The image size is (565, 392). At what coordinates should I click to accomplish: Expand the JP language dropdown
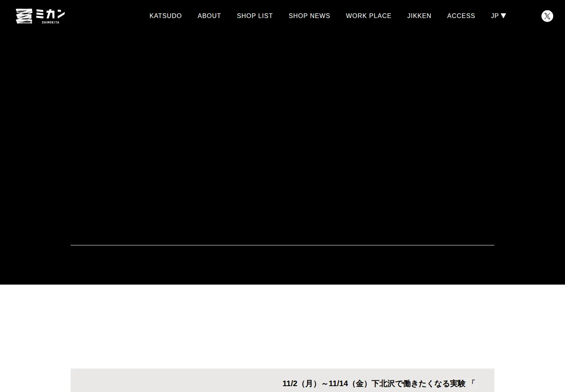pyautogui.click(x=498, y=16)
